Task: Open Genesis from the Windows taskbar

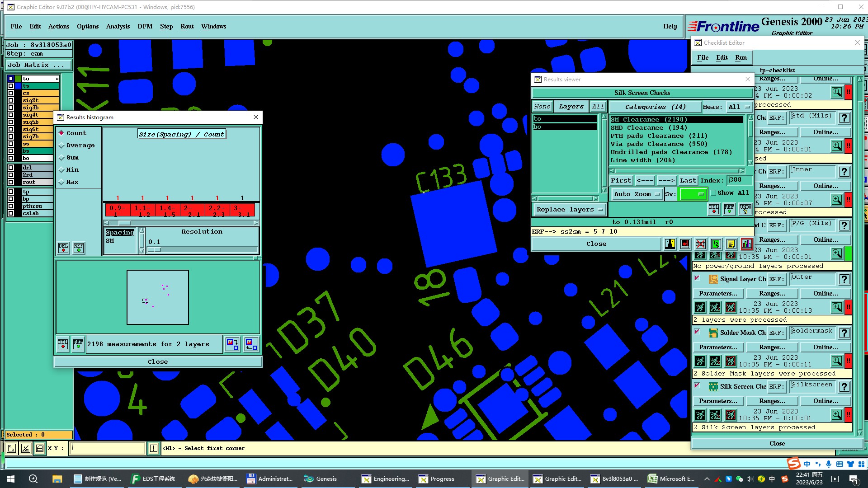Action: point(321,479)
